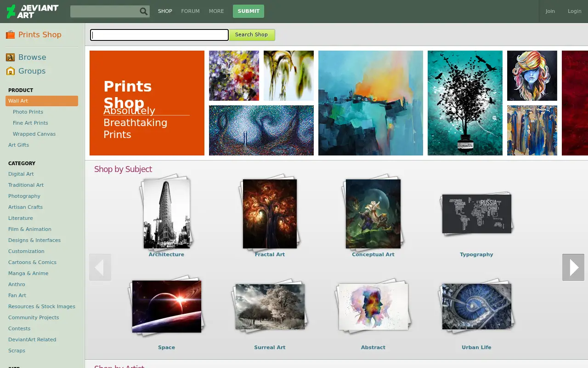This screenshot has width=588, height=368.
Task: Select Art Gifts in the sidebar
Action: (18, 145)
